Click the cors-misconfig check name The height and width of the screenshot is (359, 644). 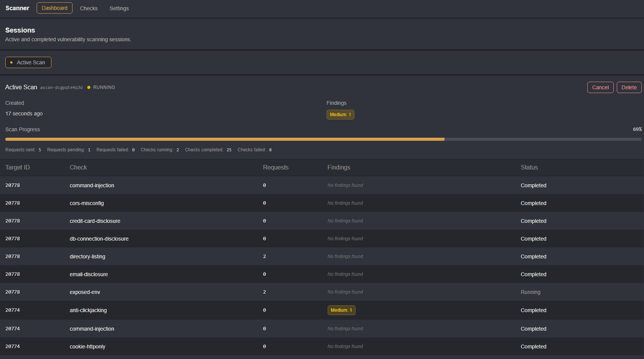[87, 203]
